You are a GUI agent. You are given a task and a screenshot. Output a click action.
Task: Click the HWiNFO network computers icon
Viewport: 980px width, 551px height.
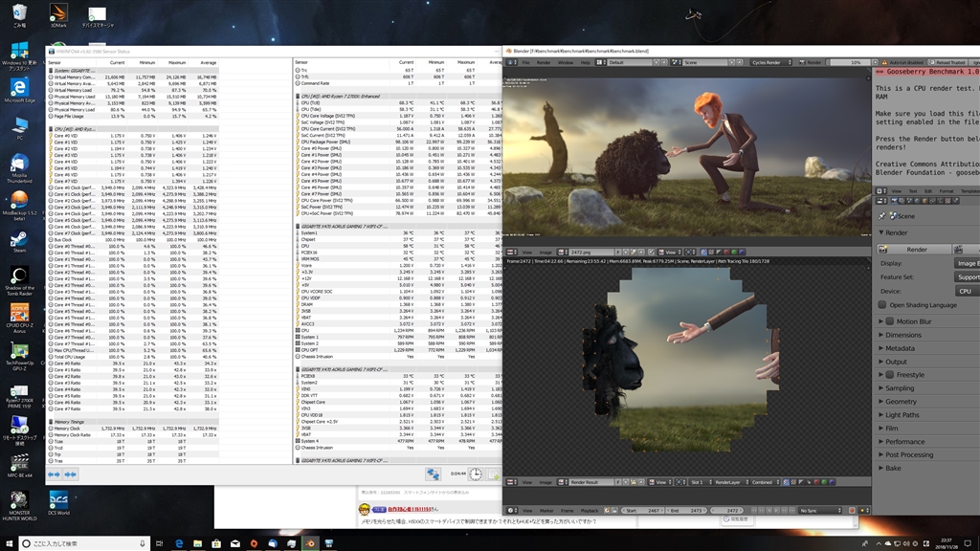[x=434, y=474]
